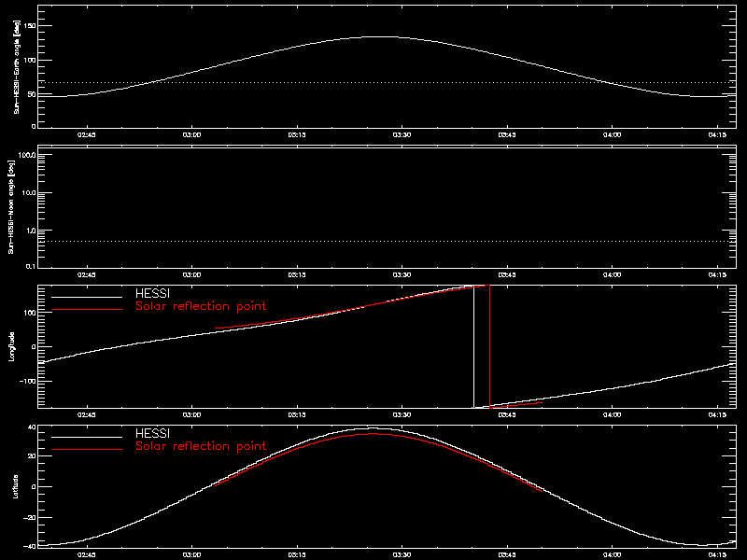The image size is (747, 560).
Task: Click the Longitude axis label
Action: pyautogui.click(x=12, y=346)
